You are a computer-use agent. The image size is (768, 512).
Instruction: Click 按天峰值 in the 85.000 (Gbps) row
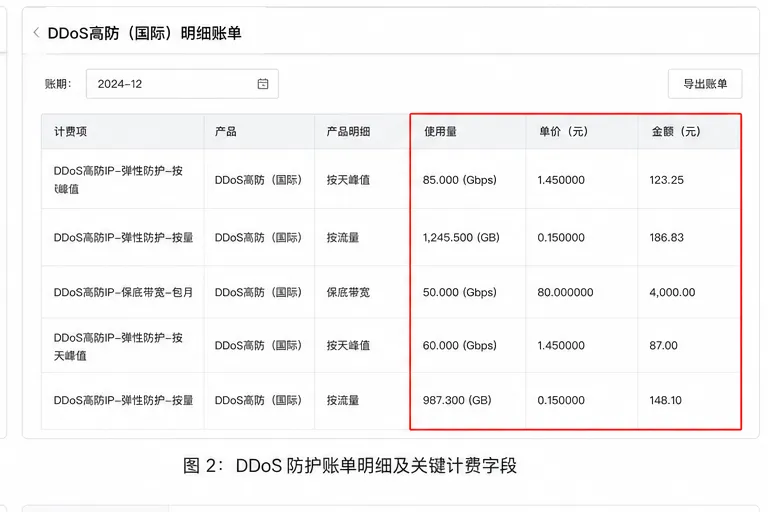coord(348,180)
